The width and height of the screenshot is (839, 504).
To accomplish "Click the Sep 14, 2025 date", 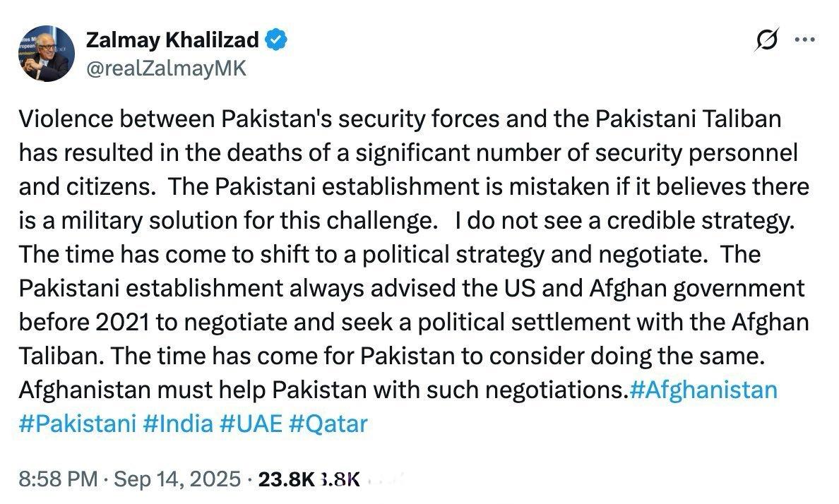I will click(177, 479).
